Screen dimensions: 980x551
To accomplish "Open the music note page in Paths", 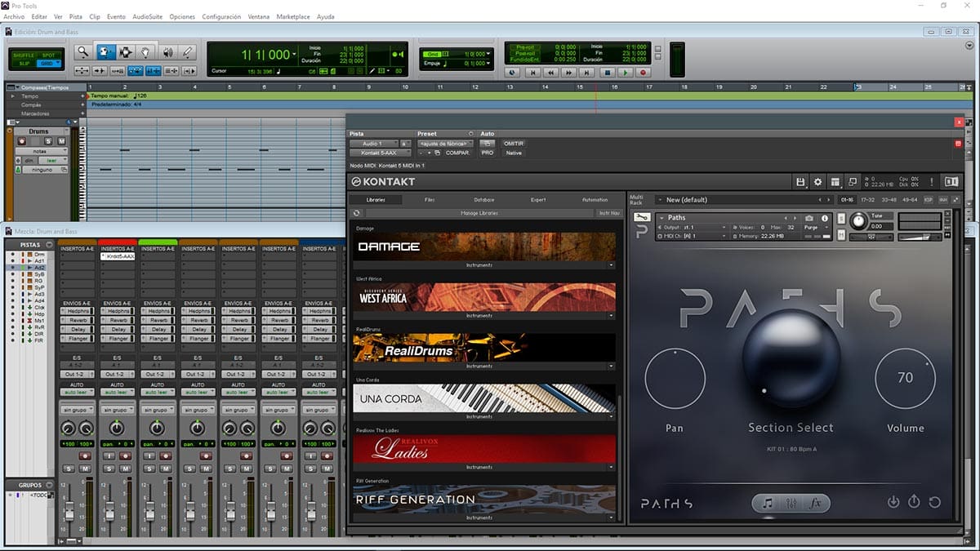I will 768,503.
